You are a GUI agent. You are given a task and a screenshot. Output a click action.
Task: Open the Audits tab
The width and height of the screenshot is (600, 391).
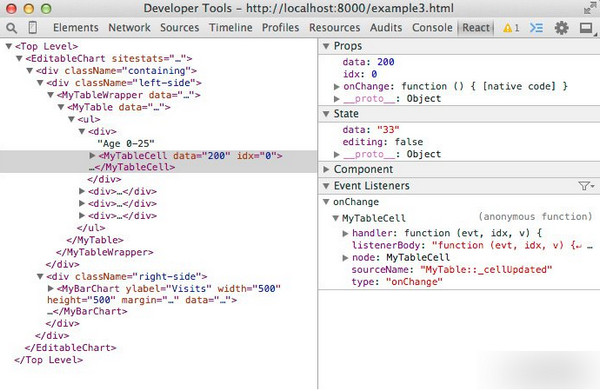tap(386, 28)
